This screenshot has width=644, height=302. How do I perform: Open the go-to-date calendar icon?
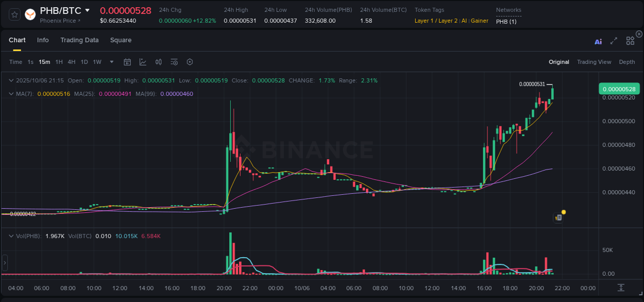click(x=127, y=61)
